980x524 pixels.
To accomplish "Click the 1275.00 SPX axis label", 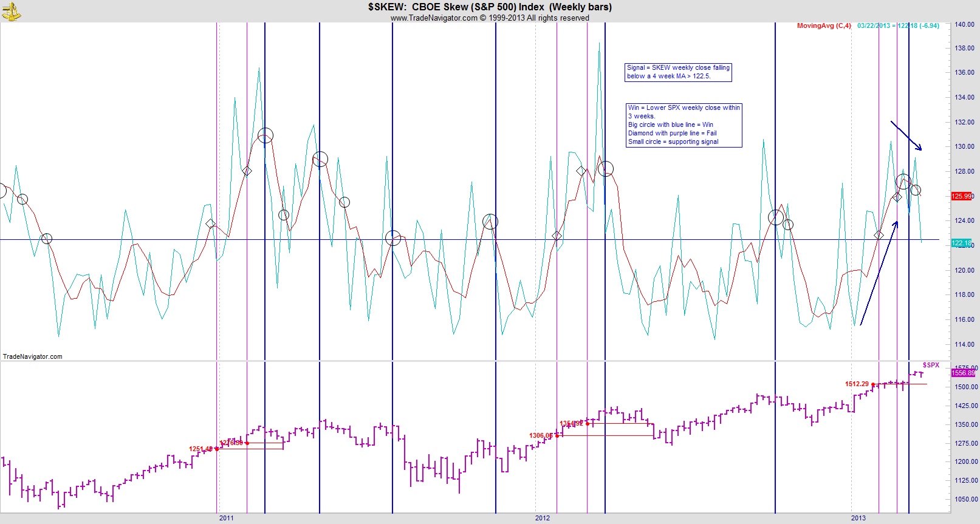I will tap(966, 443).
